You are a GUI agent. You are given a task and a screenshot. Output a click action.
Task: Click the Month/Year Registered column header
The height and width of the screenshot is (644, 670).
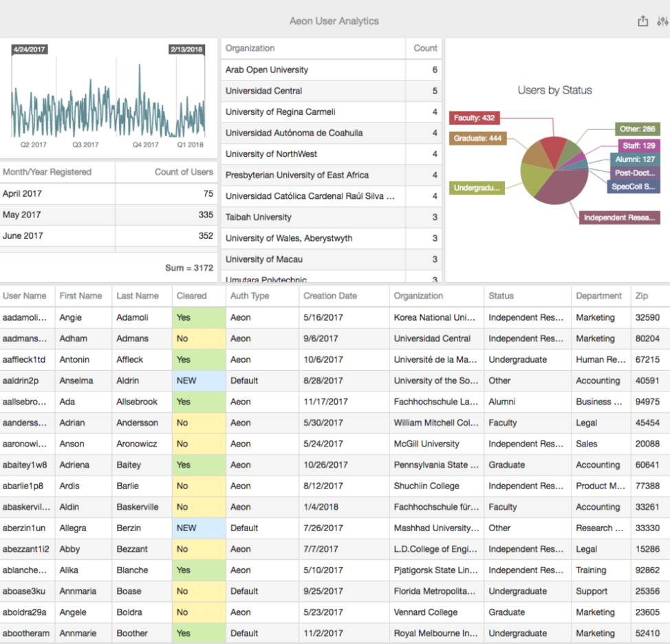[47, 172]
